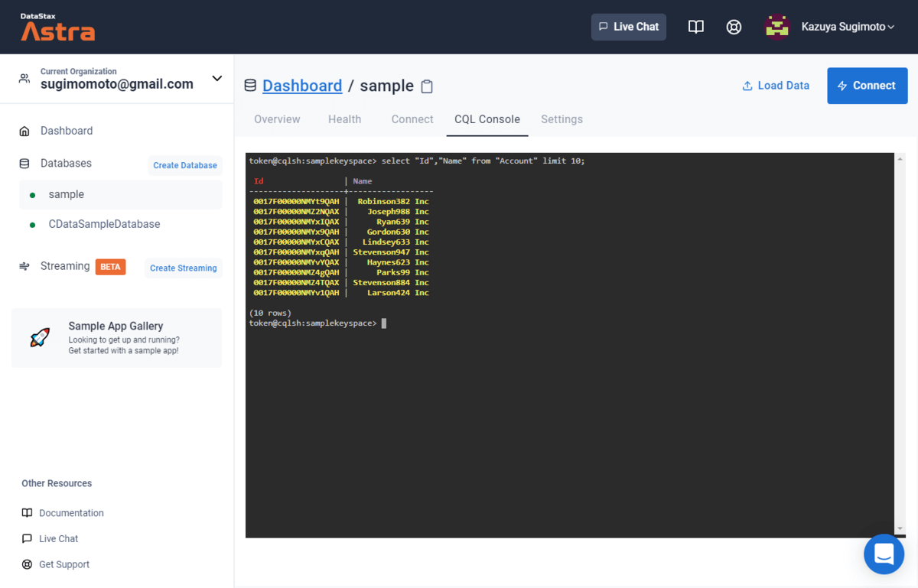918x588 pixels.
Task: Open Databases in the sidebar
Action: click(66, 164)
